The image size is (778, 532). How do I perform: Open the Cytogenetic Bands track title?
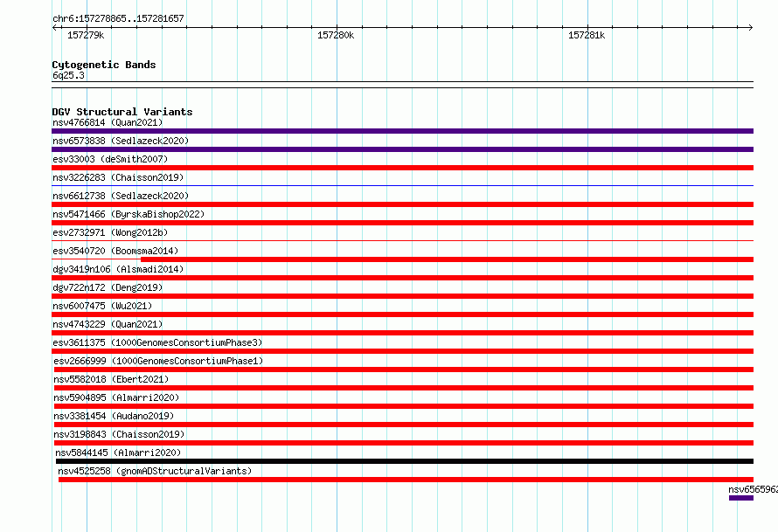coord(104,65)
